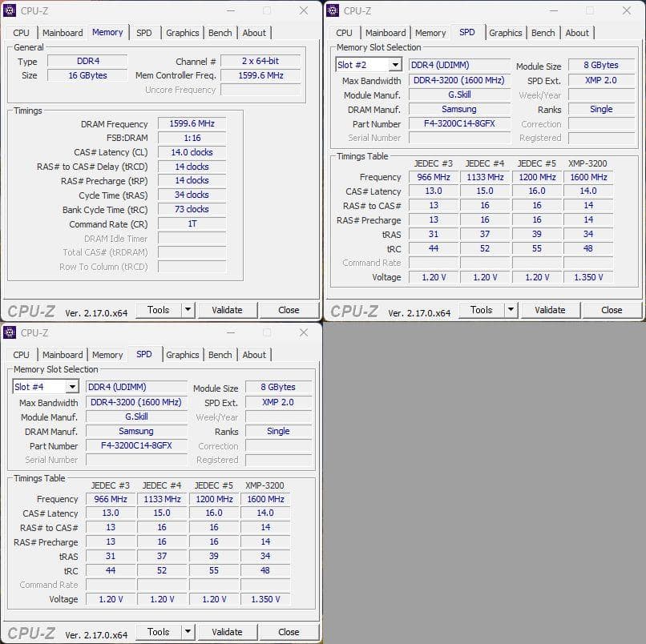Click the CPU-Z title bar icon in the Slot #2 window
646x644 pixels.
(333, 10)
